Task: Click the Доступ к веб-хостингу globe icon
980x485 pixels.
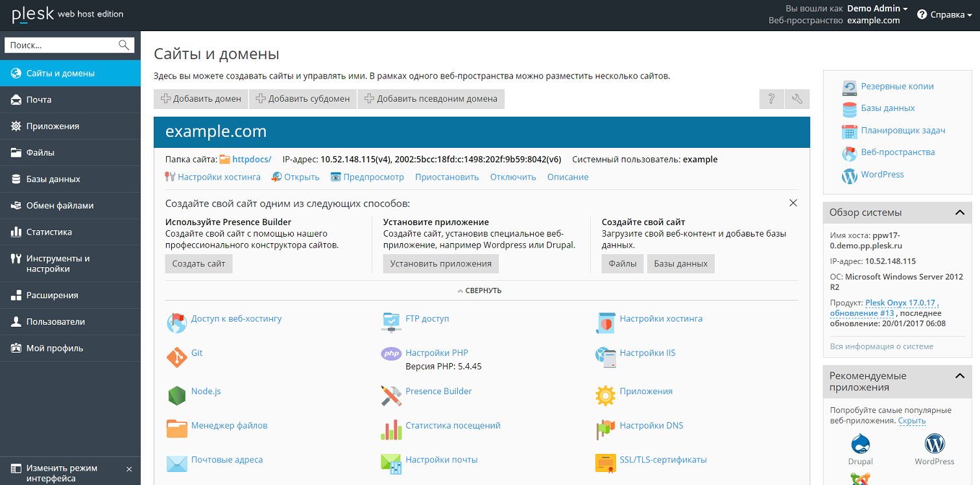Action: pos(176,322)
